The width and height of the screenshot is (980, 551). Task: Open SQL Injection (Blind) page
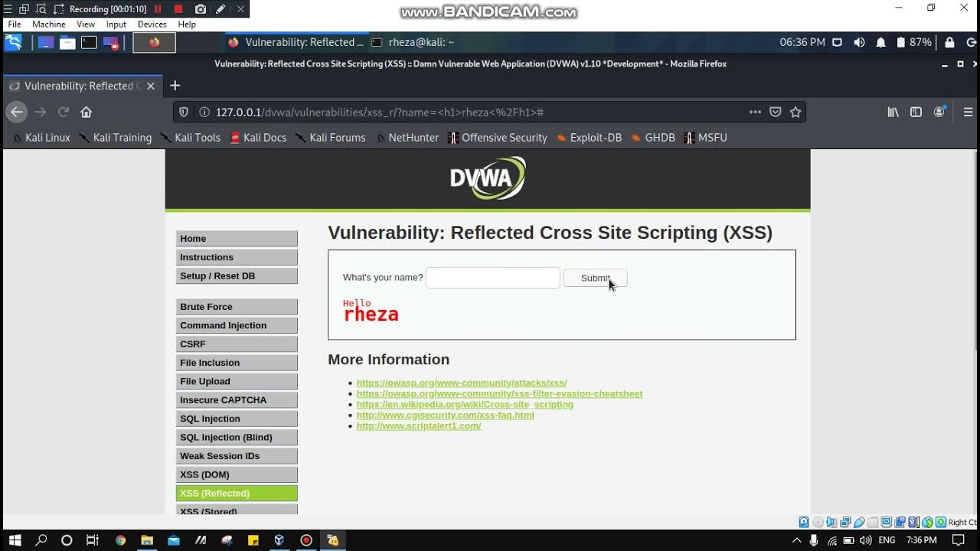237,438
